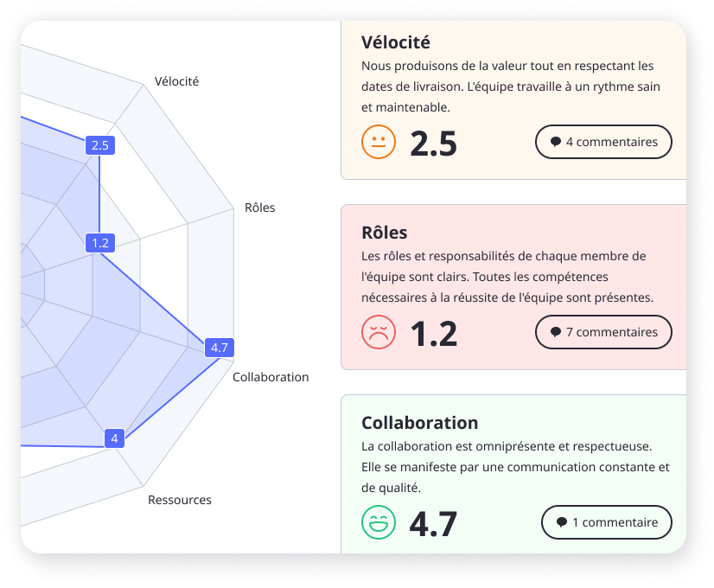Viewport: 714px width, 588px height.
Task: Click the orange neutral-face emoji for Vélocité
Action: tap(378, 142)
